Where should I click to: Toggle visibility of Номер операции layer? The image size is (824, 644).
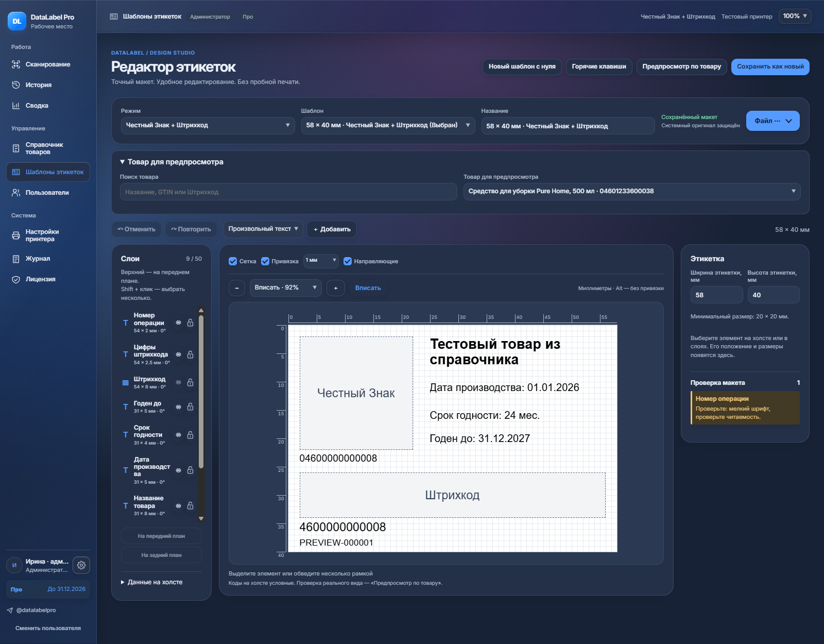click(178, 323)
